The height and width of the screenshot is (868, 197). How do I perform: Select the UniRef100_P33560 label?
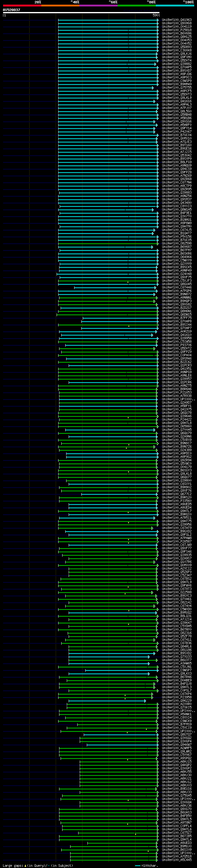[177, 501]
